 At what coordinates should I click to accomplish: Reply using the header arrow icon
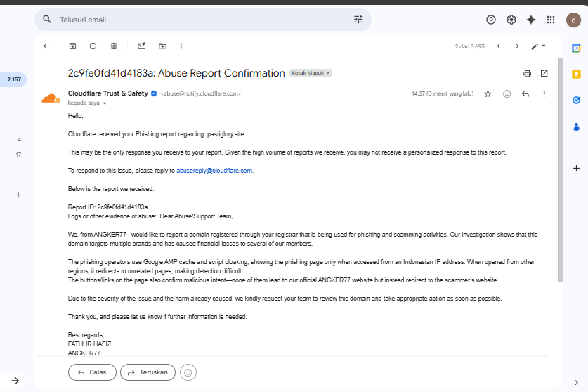coord(525,93)
